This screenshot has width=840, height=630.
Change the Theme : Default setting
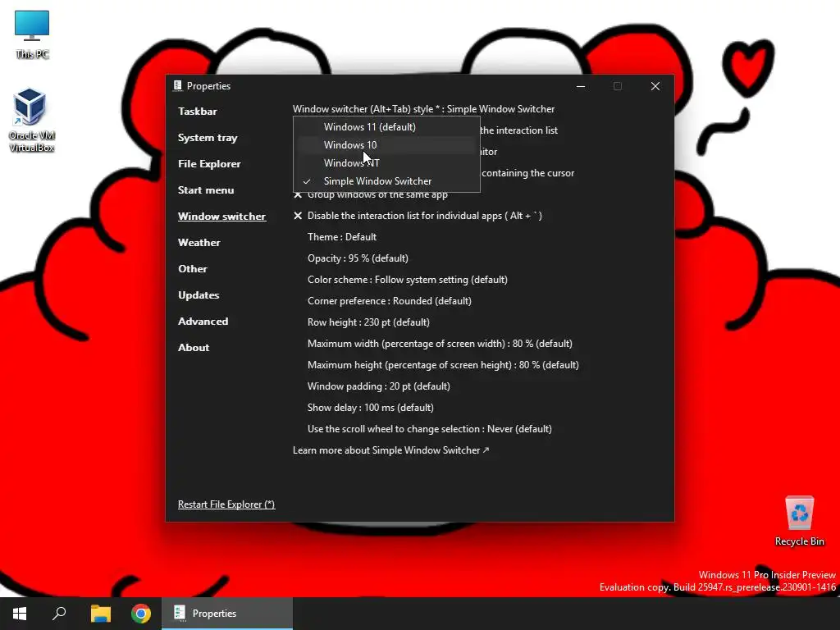click(342, 237)
